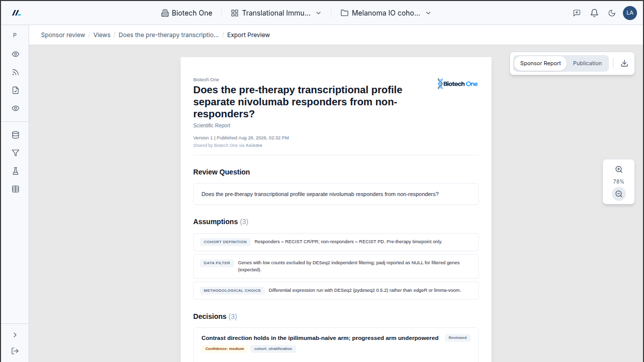Open the comment/feedback icon in the header
This screenshot has width=644, height=362.
click(x=577, y=13)
